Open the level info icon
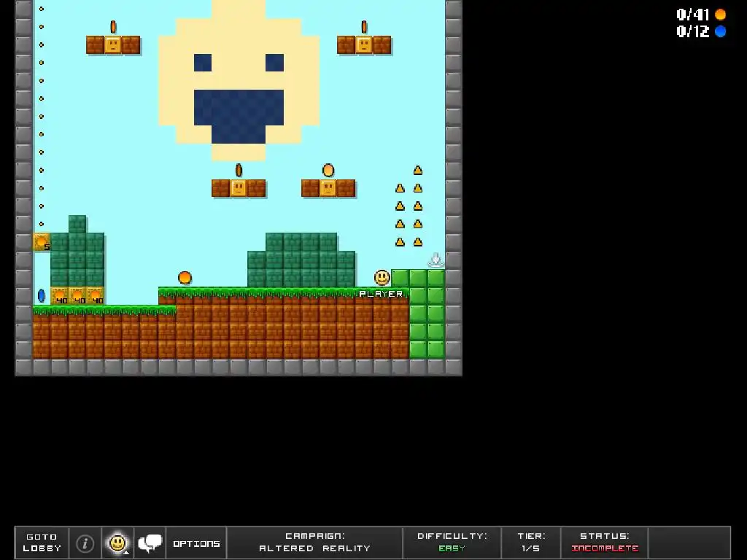The height and width of the screenshot is (560, 747). pos(85,542)
